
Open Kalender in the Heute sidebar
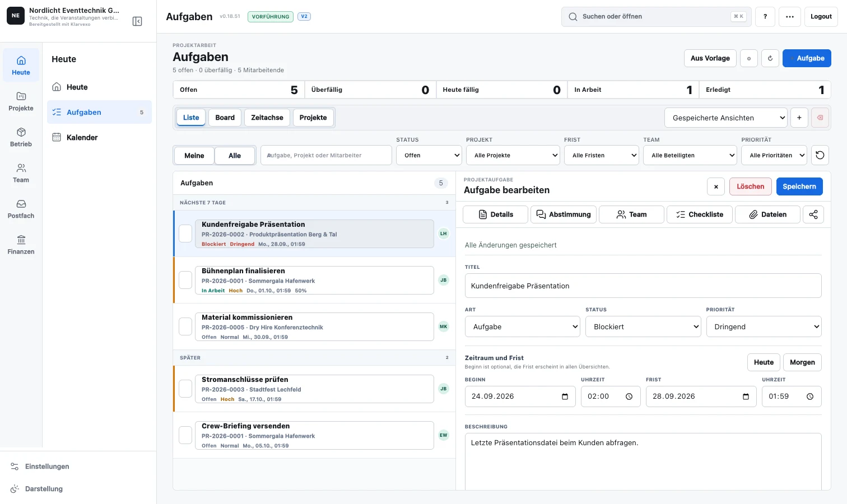click(x=99, y=137)
